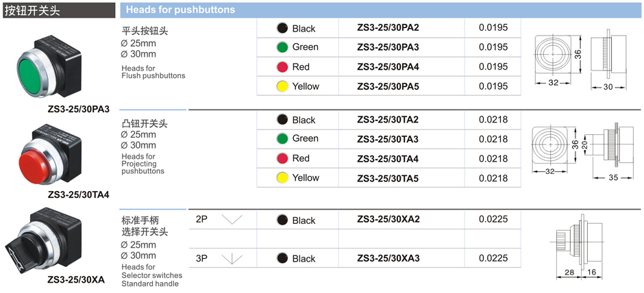Image resolution: width=644 pixels, height=293 pixels.
Task: Click the flush pushbutton front dimension drawing
Action: pos(554,55)
